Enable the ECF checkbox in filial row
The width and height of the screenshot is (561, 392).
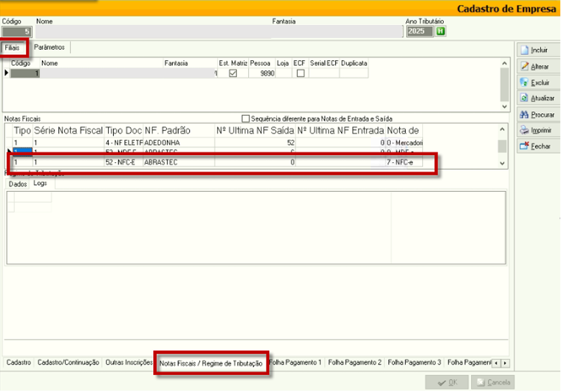pos(300,73)
